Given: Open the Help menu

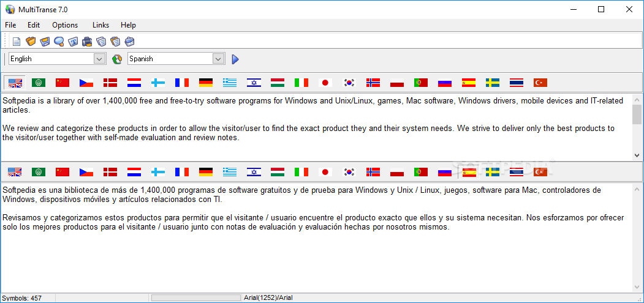Looking at the screenshot, I should tap(128, 25).
